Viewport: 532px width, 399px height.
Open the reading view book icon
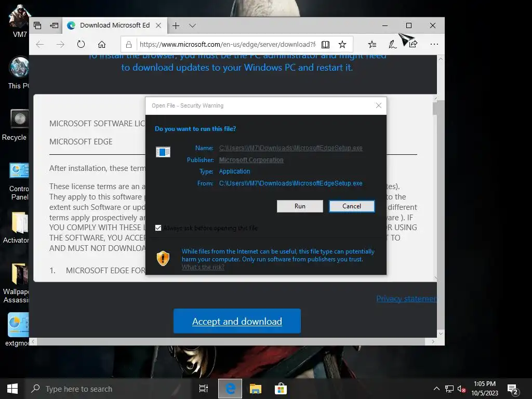click(x=325, y=45)
